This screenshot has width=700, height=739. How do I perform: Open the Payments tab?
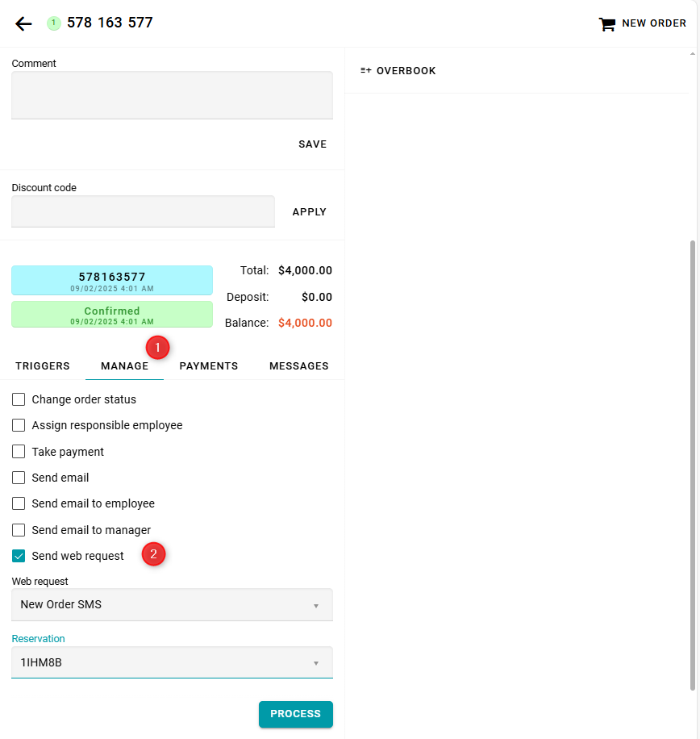(x=209, y=366)
